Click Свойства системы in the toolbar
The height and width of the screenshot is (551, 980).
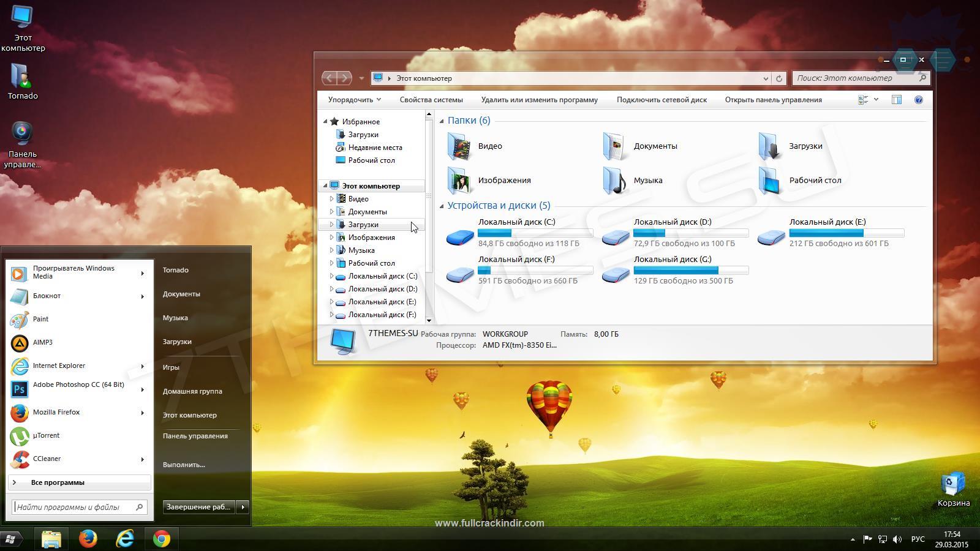pyautogui.click(x=431, y=100)
